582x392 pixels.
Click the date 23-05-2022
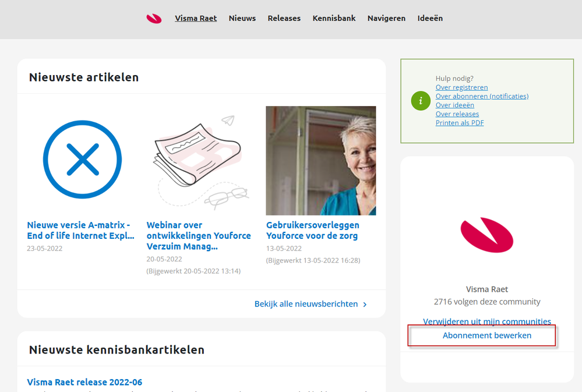coord(44,248)
